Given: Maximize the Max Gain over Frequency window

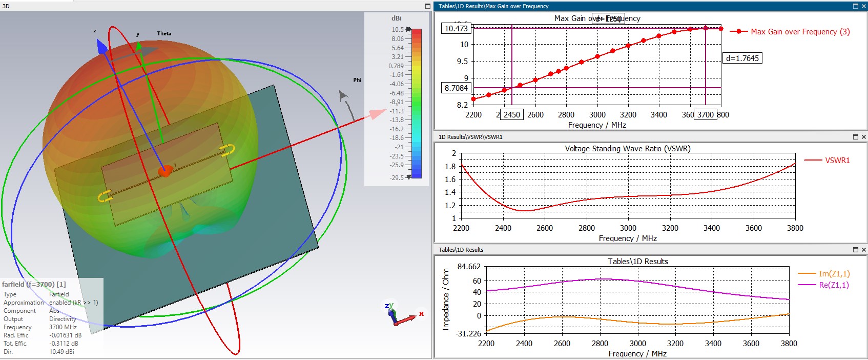Looking at the screenshot, I should (x=855, y=6).
